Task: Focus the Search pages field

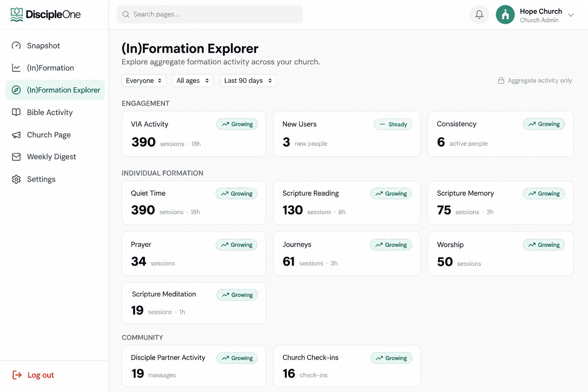Action: coord(210,15)
